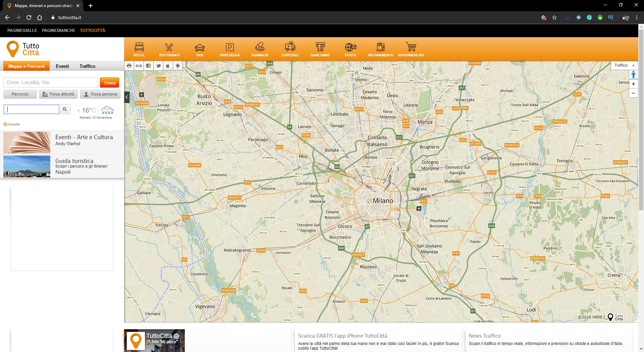Print the map with the printer icon
The width and height of the screenshot is (644, 352).
coord(129,66)
